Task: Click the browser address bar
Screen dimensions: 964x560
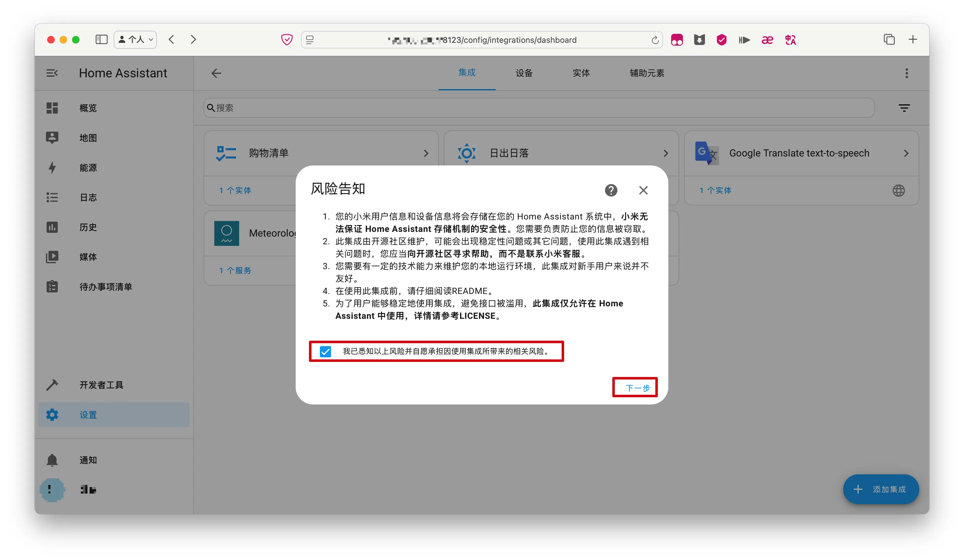Action: (482, 40)
